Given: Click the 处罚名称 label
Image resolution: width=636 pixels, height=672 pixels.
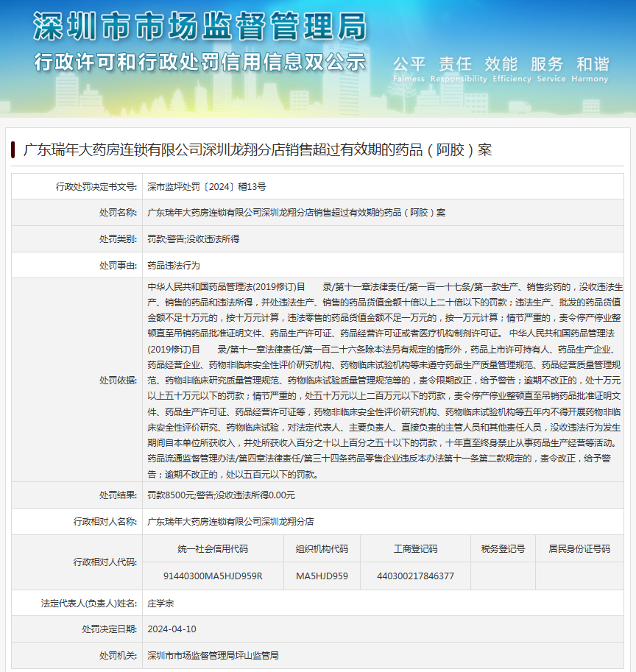Looking at the screenshot, I should (x=119, y=213).
